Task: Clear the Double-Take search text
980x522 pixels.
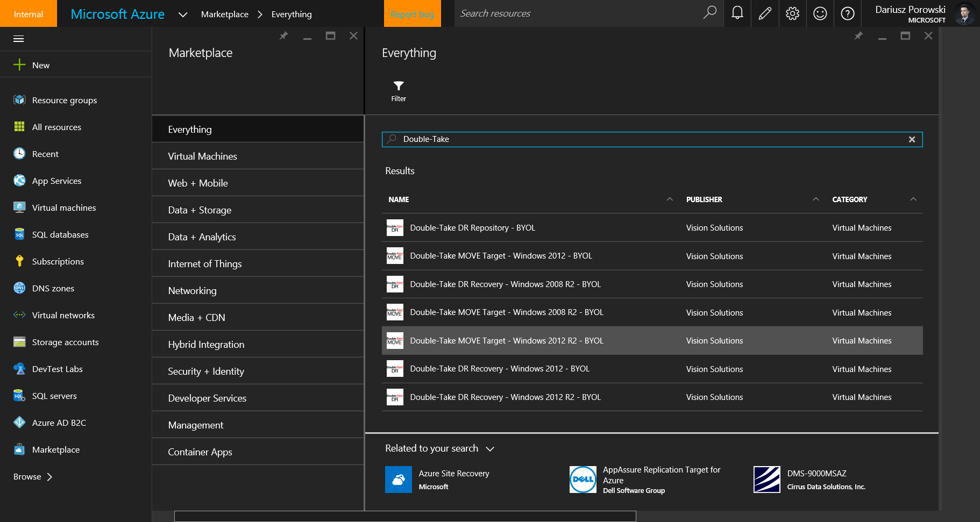Action: 912,139
